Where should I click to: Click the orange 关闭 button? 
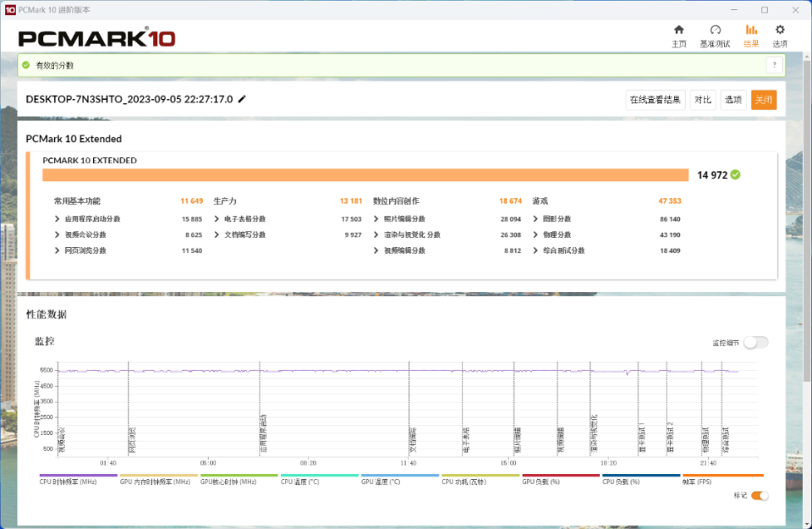point(764,100)
